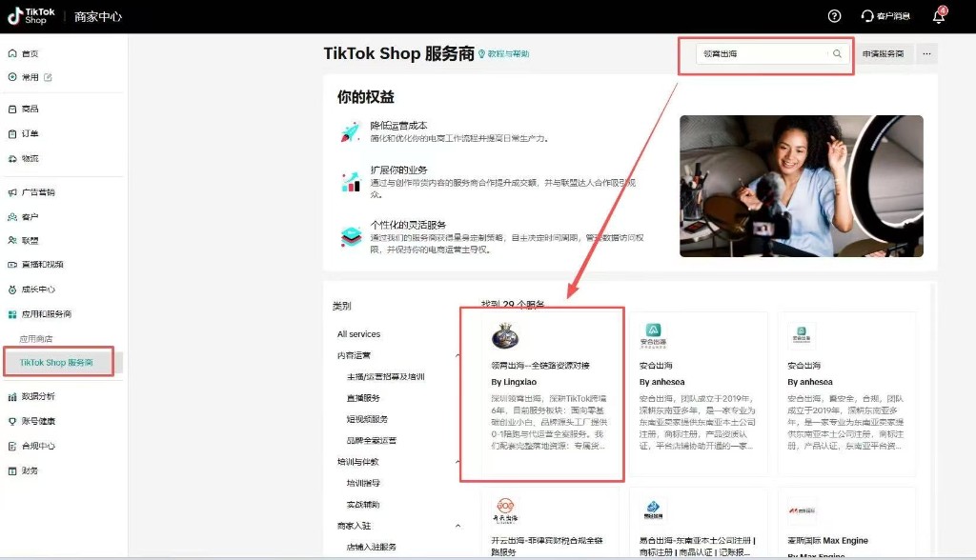Open 商品 in sidebar

30,109
